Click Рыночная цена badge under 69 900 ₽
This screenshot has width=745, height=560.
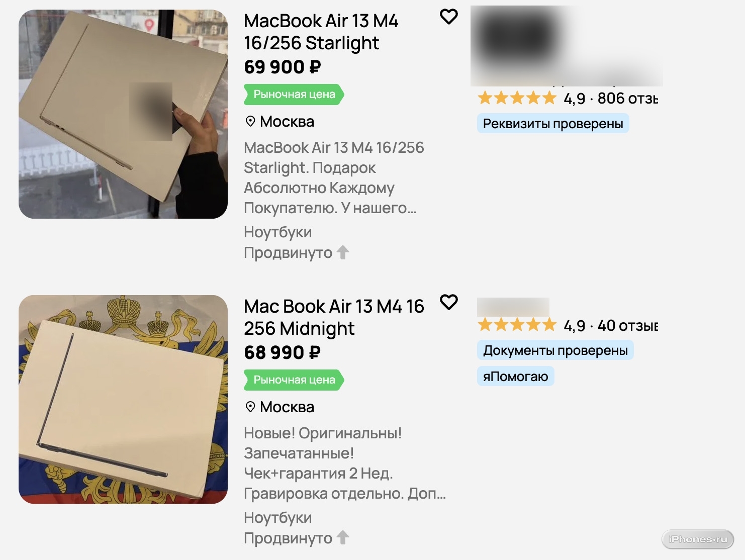[294, 95]
